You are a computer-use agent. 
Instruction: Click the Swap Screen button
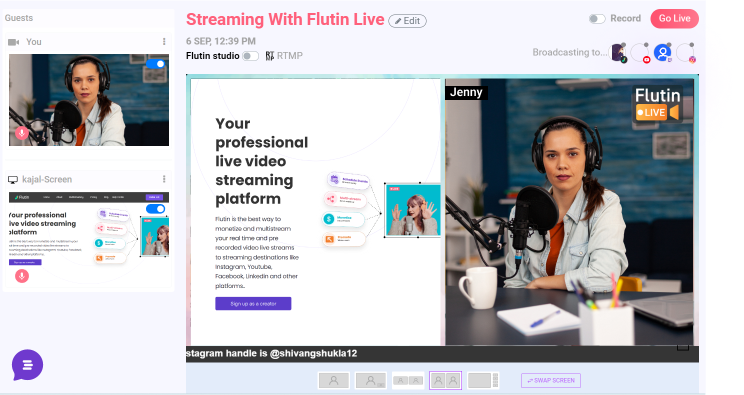[551, 380]
